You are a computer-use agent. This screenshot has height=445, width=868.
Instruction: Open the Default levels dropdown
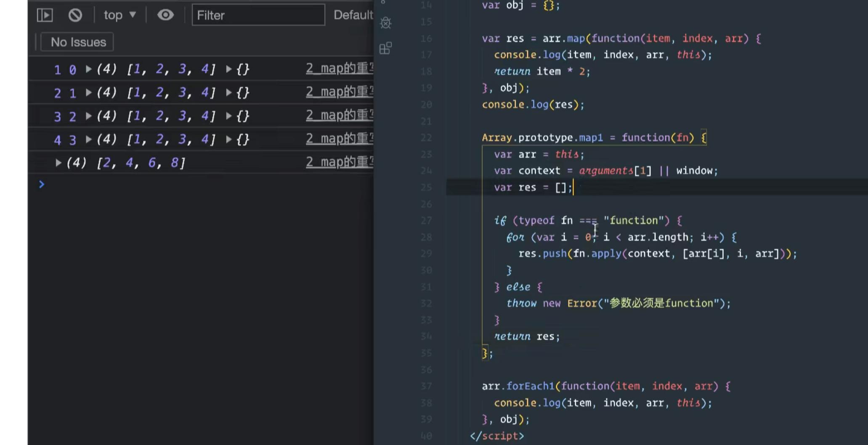click(x=353, y=15)
